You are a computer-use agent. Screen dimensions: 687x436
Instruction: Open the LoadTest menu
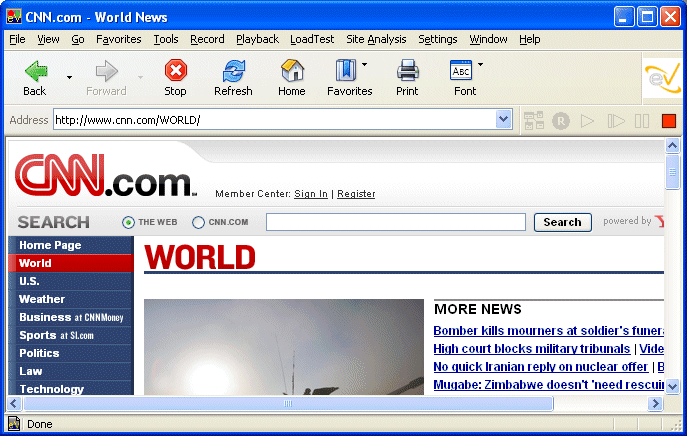coord(312,39)
